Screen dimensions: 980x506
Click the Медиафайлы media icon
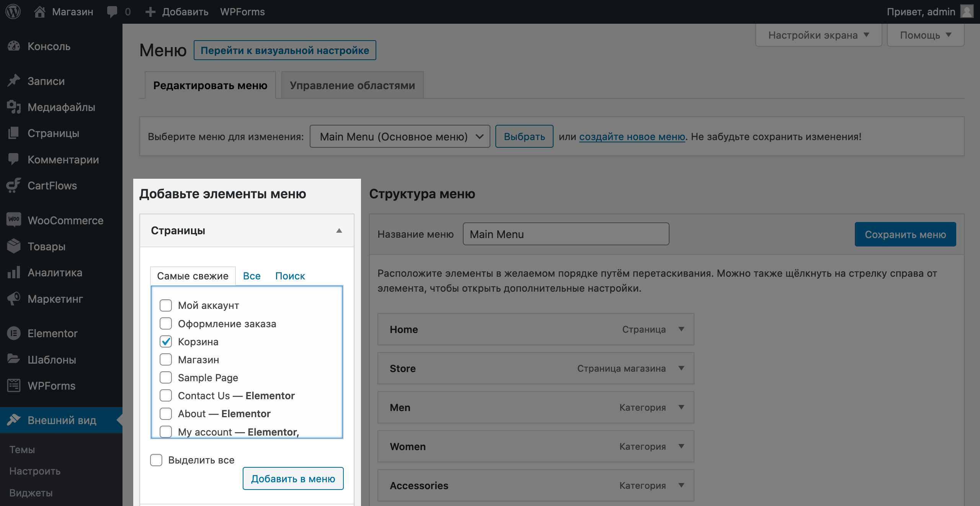point(14,107)
